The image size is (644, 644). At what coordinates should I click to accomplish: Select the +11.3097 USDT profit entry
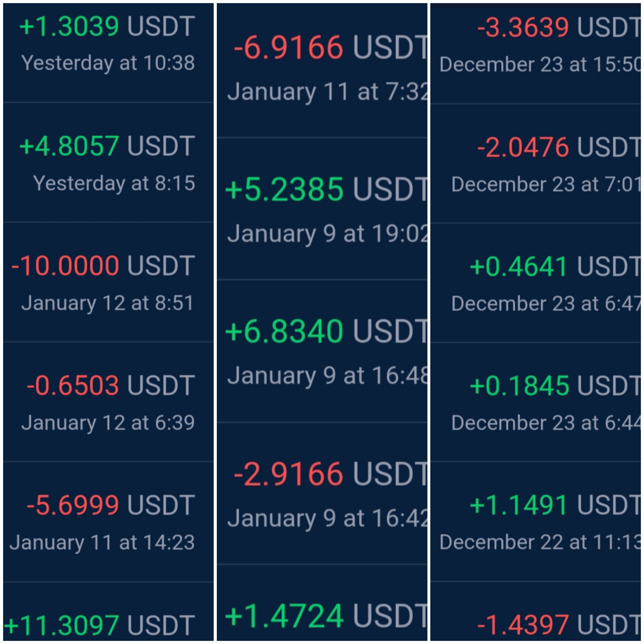108,612
